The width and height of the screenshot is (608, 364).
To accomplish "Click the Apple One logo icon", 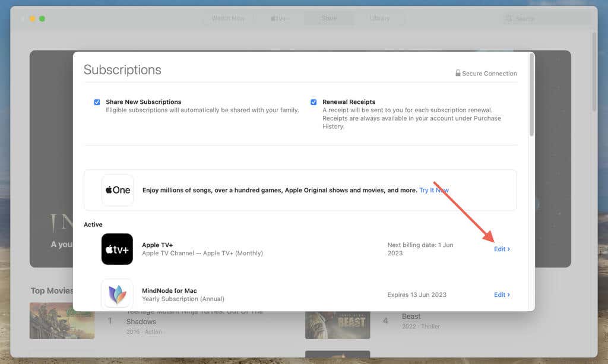I will pyautogui.click(x=117, y=190).
